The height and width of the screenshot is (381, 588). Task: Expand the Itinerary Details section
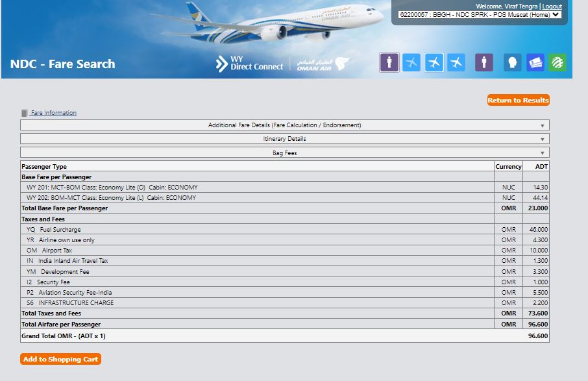(284, 138)
